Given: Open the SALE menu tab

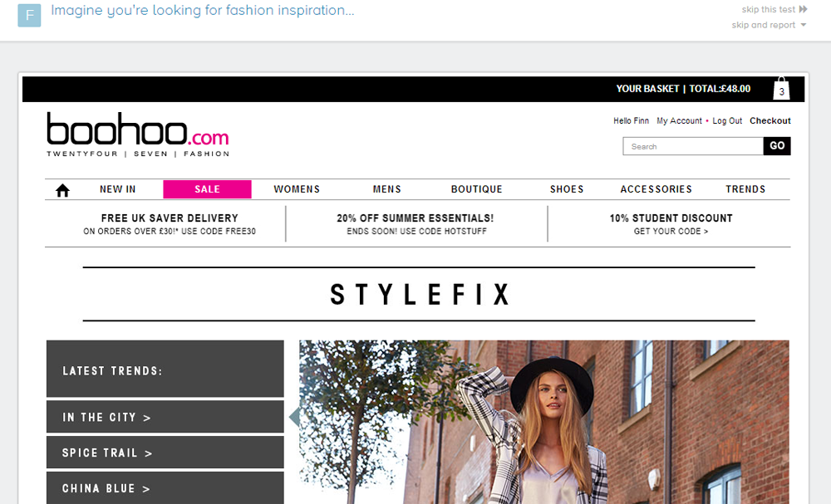Looking at the screenshot, I should point(207,189).
